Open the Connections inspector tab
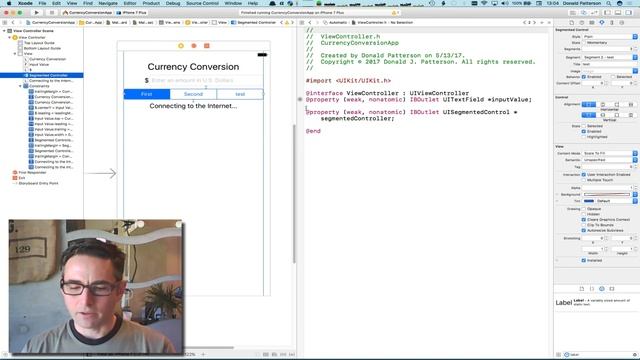Image resolution: width=640 pixels, height=360 pixels. click(622, 23)
